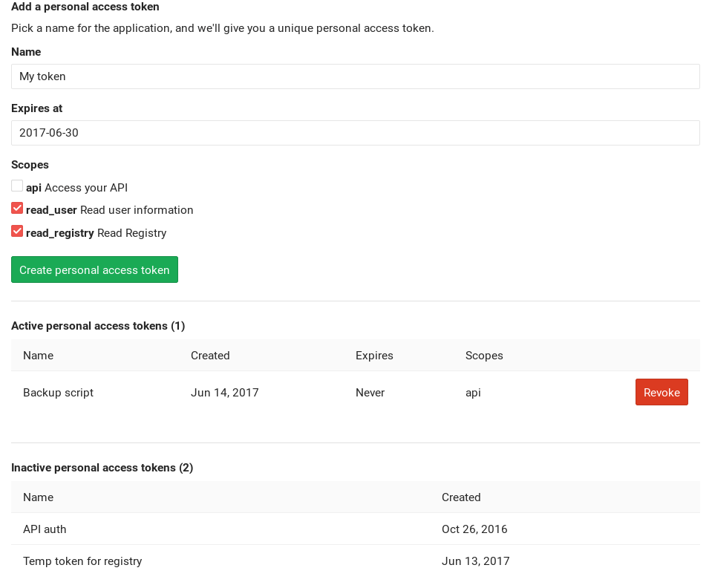Open the Expires at date field
This screenshot has width=712, height=588.
pos(355,132)
